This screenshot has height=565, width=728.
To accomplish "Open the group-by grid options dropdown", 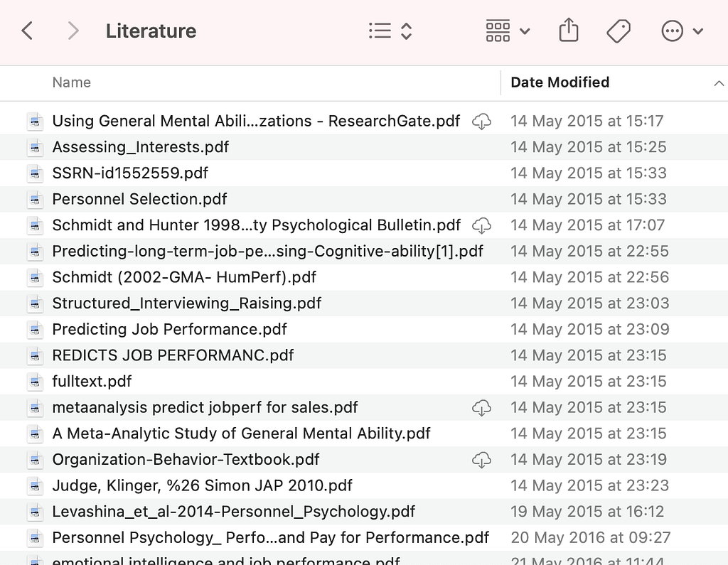I will point(508,31).
